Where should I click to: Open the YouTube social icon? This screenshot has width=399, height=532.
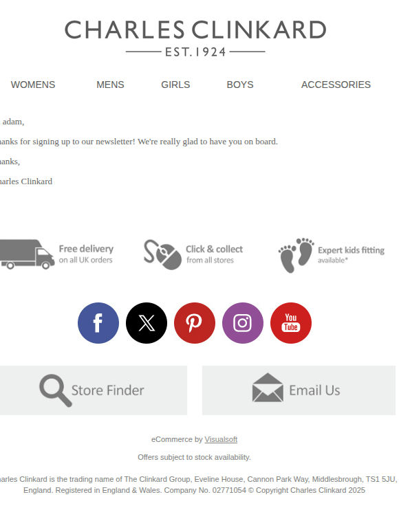pyautogui.click(x=291, y=323)
